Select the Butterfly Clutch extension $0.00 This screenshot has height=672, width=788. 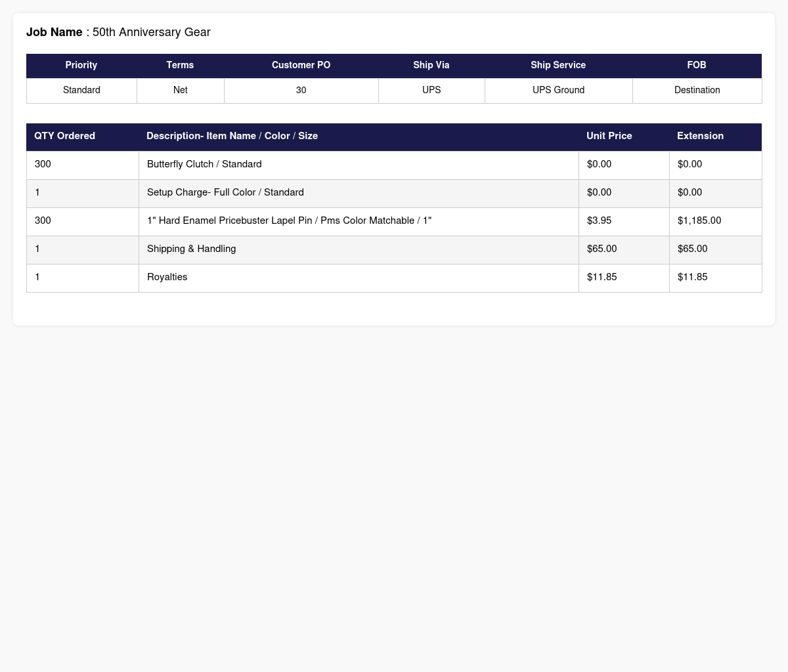click(x=715, y=165)
